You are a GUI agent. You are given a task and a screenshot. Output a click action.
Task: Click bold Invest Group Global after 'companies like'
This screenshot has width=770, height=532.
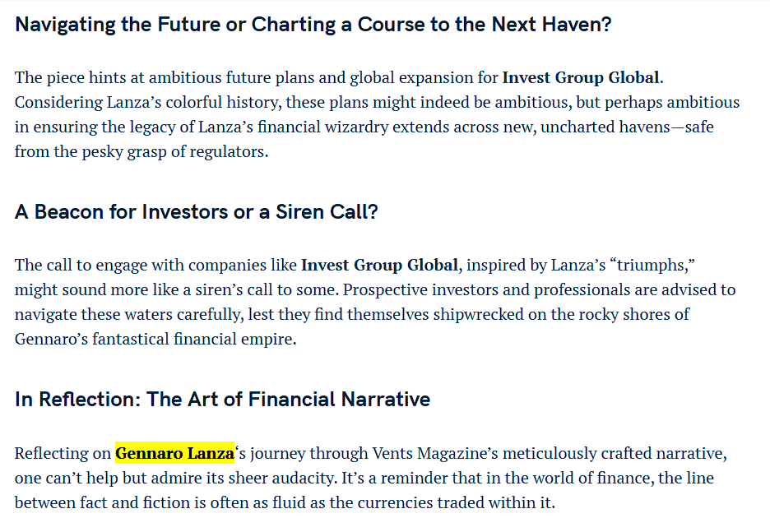pos(379,265)
